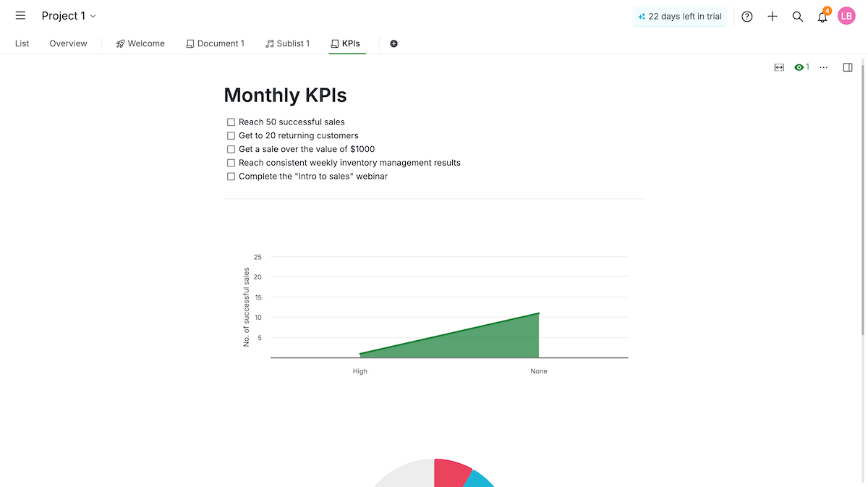Tick the 'Get to 20 returning customers' checkbox
The height and width of the screenshot is (487, 868).
(x=231, y=135)
